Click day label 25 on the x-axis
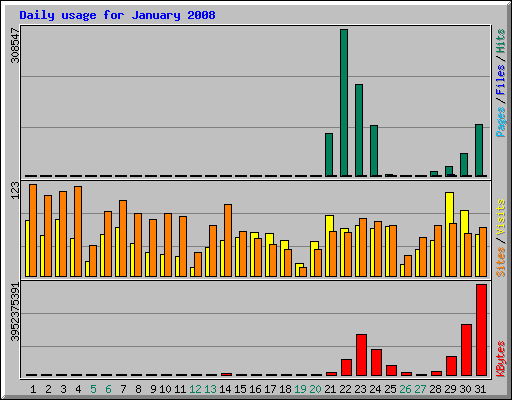 pyautogui.click(x=390, y=389)
